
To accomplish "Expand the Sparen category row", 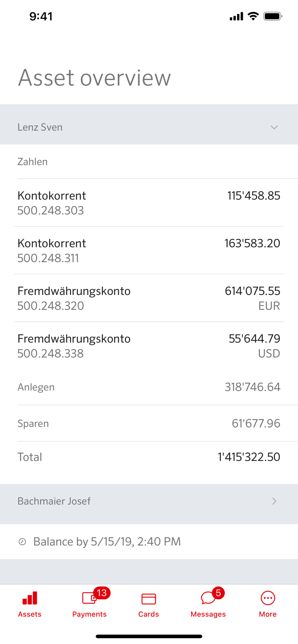I will pyautogui.click(x=149, y=423).
